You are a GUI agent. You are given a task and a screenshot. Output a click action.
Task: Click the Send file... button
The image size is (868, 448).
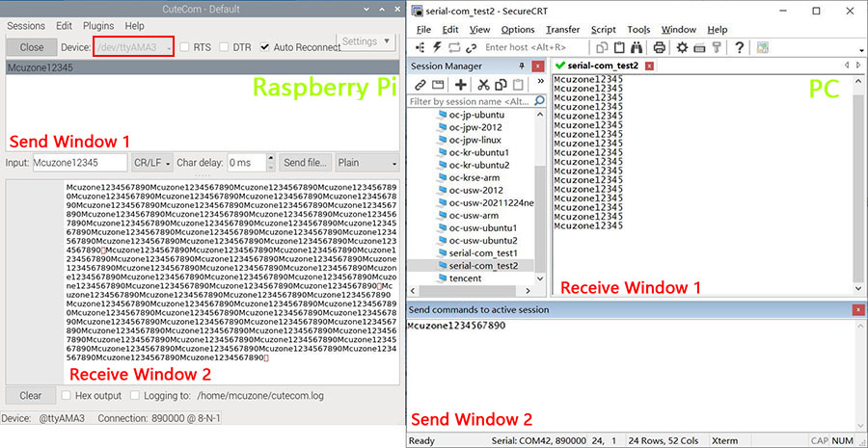[305, 163]
